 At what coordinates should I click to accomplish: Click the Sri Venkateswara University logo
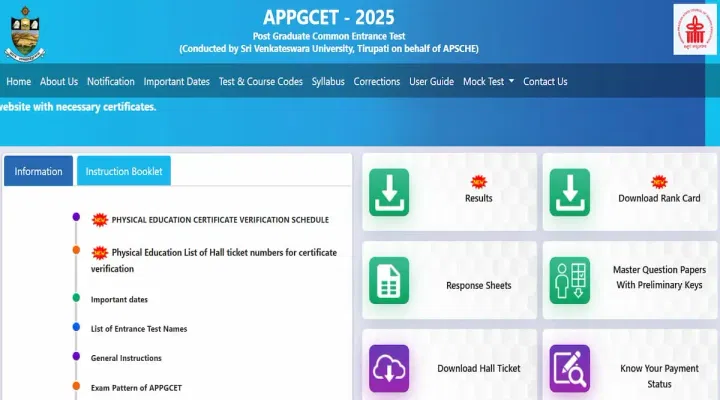[28, 31]
